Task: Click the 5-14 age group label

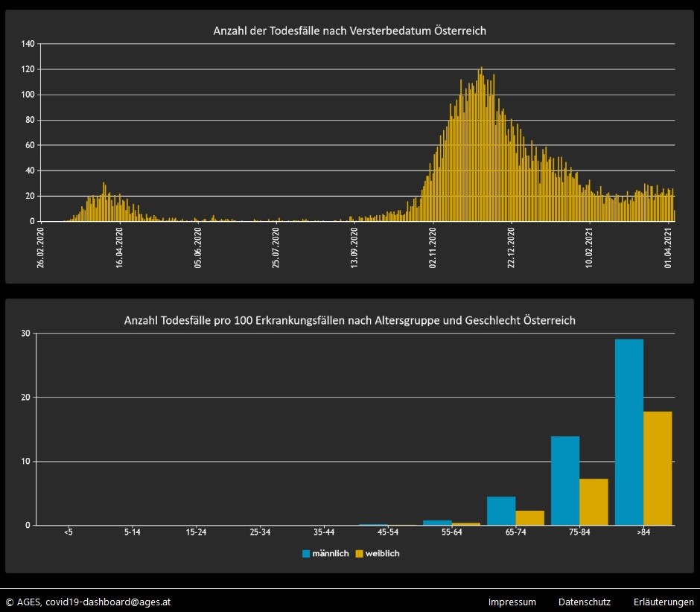Action: (132, 532)
